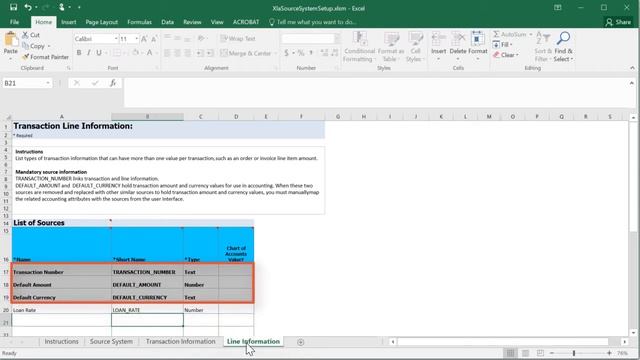Screen dimensions: 640x360
Task: Toggle Italic formatting
Action: pos(89,53)
